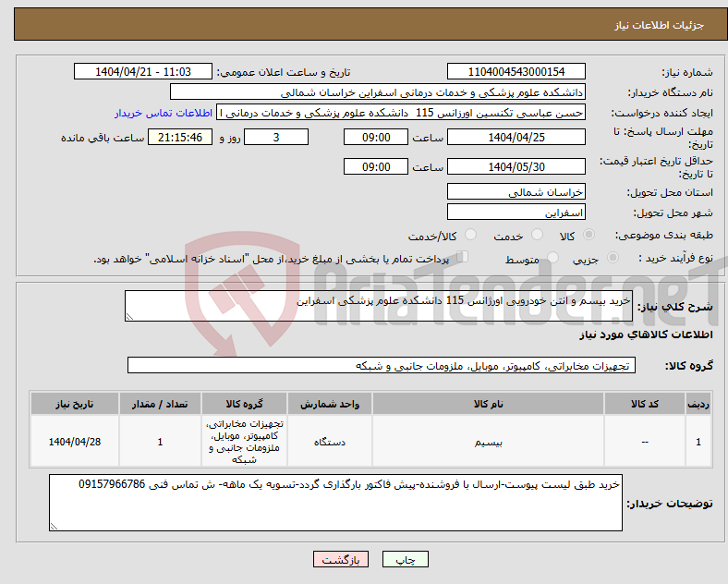Click the ردیف column header
The image size is (728, 584).
(698, 404)
